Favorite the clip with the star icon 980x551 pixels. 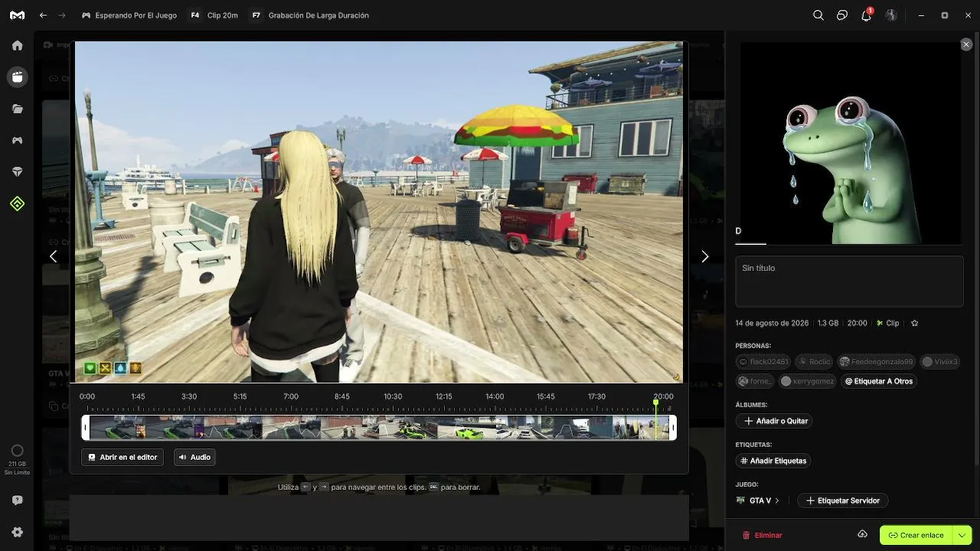tap(914, 323)
